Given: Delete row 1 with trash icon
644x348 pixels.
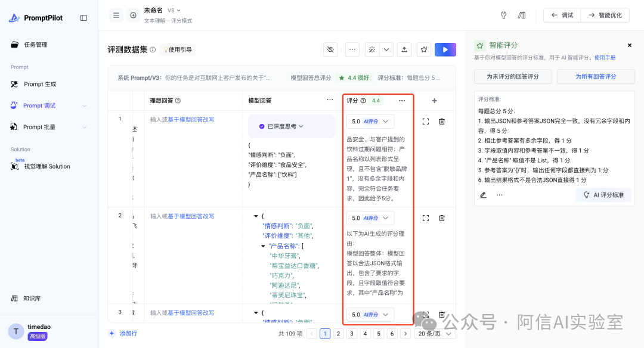Looking at the screenshot, I should pos(442,122).
